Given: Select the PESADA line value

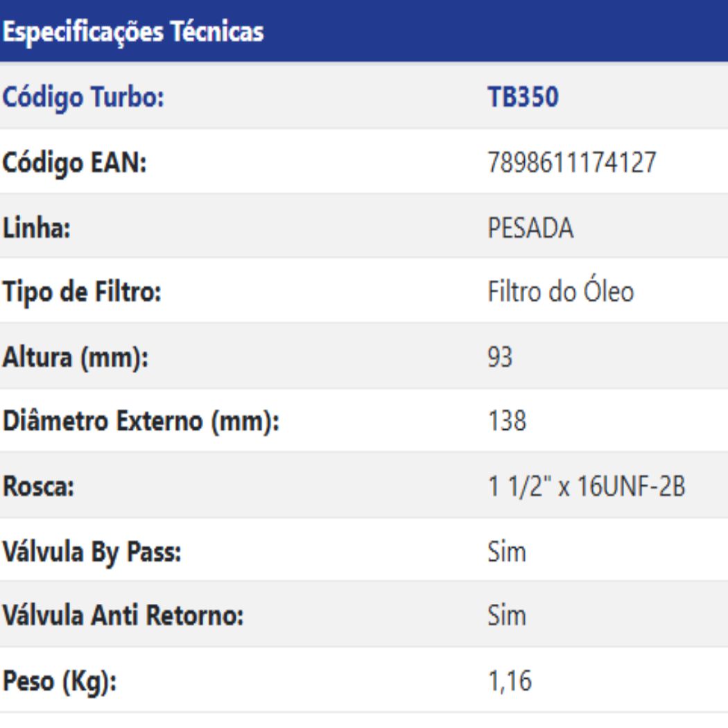Looking at the screenshot, I should [x=530, y=228].
